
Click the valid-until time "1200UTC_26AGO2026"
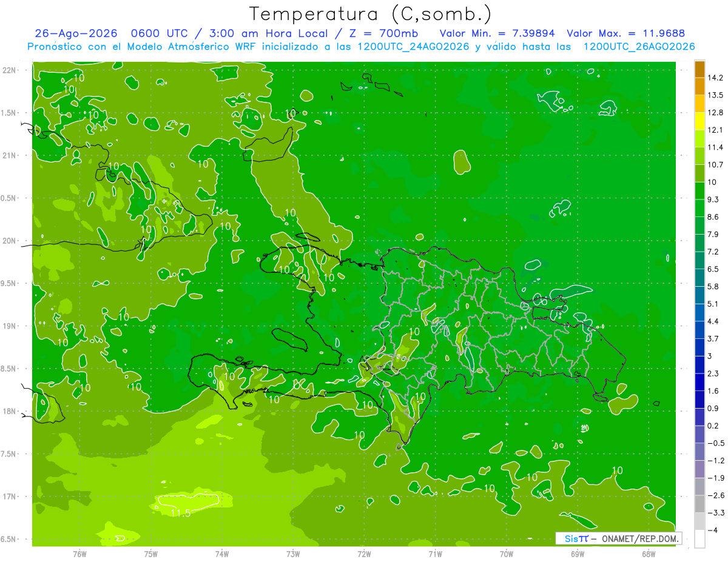coord(639,47)
